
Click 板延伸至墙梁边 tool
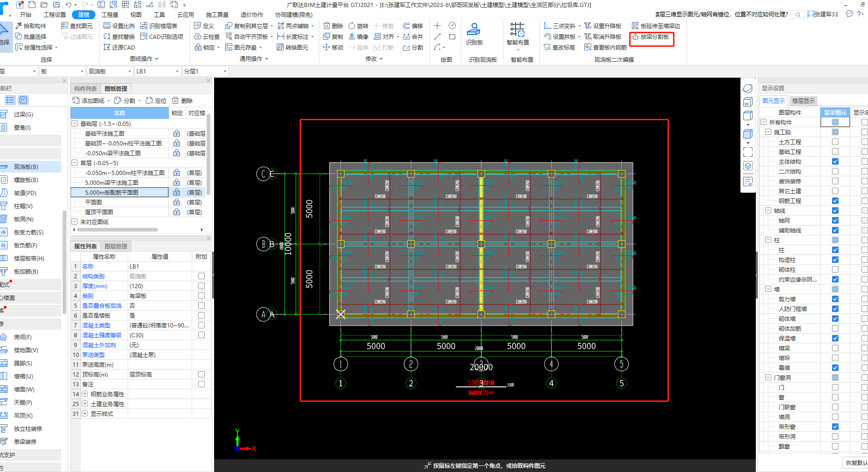655,26
